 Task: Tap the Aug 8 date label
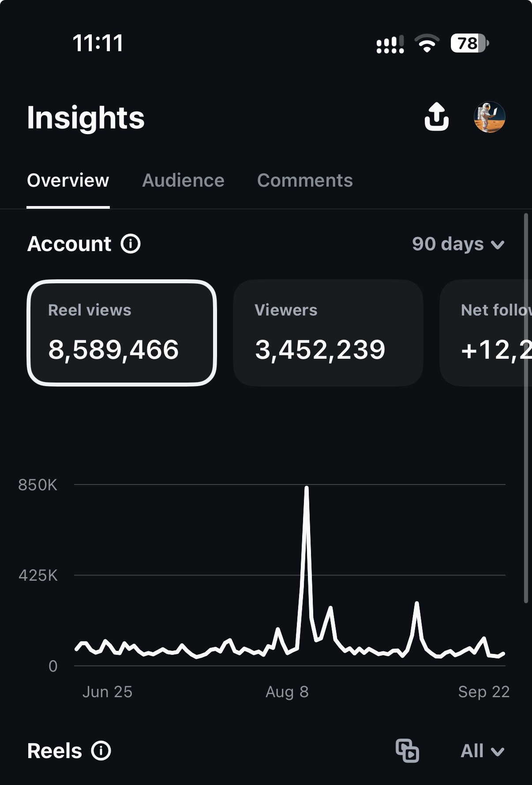coord(287,692)
